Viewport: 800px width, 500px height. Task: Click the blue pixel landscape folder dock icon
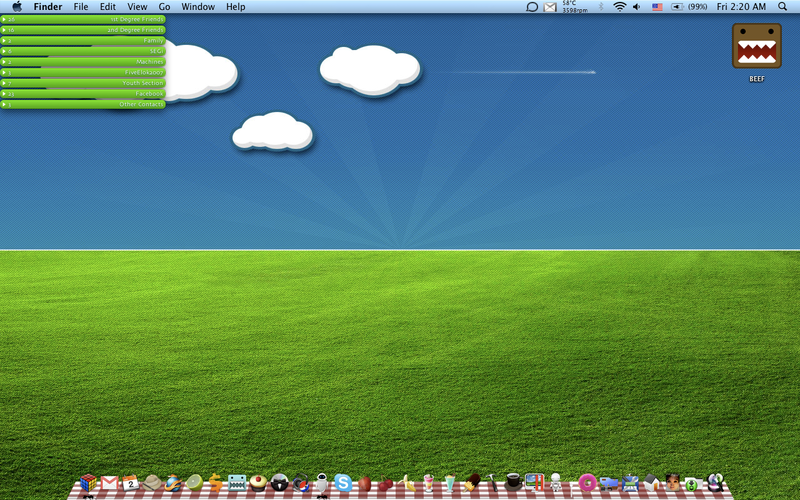tap(609, 483)
